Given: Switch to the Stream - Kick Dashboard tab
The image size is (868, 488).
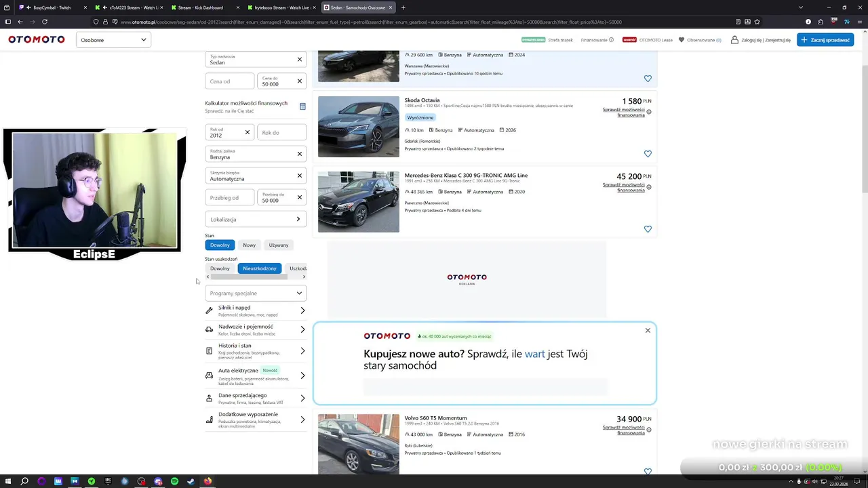Looking at the screenshot, I should coord(205,7).
